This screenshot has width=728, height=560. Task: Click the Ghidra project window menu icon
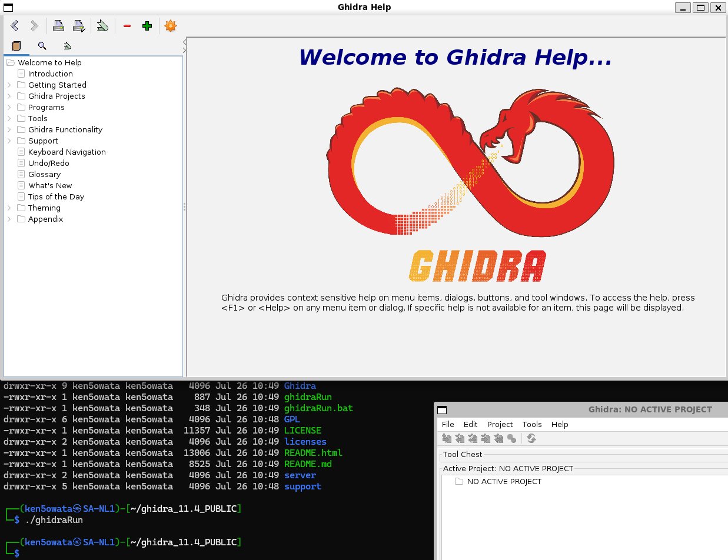pyautogui.click(x=442, y=410)
